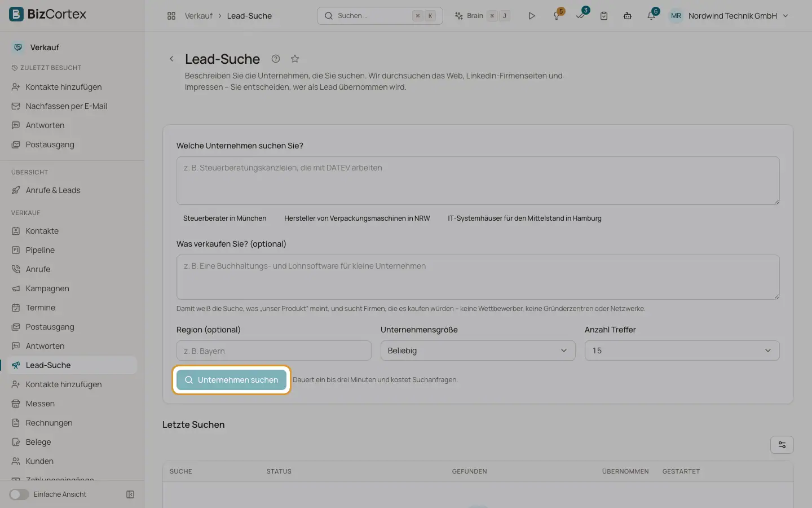
Task: Click the clipboard checklist icon in top bar
Action: coord(604,16)
